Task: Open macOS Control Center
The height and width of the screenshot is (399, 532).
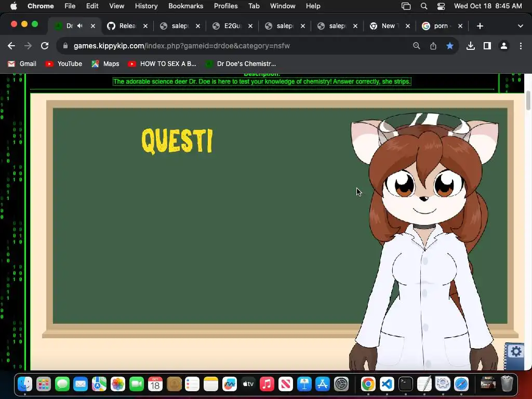Action: pos(441,6)
